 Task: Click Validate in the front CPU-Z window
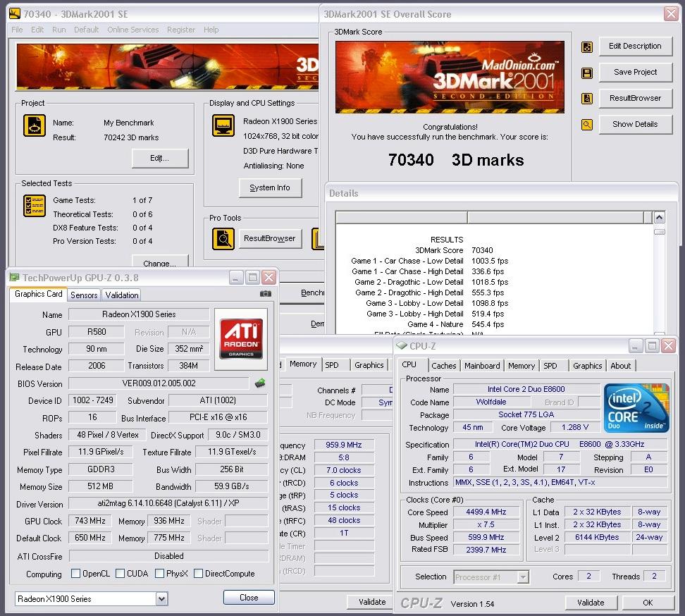coord(591,603)
